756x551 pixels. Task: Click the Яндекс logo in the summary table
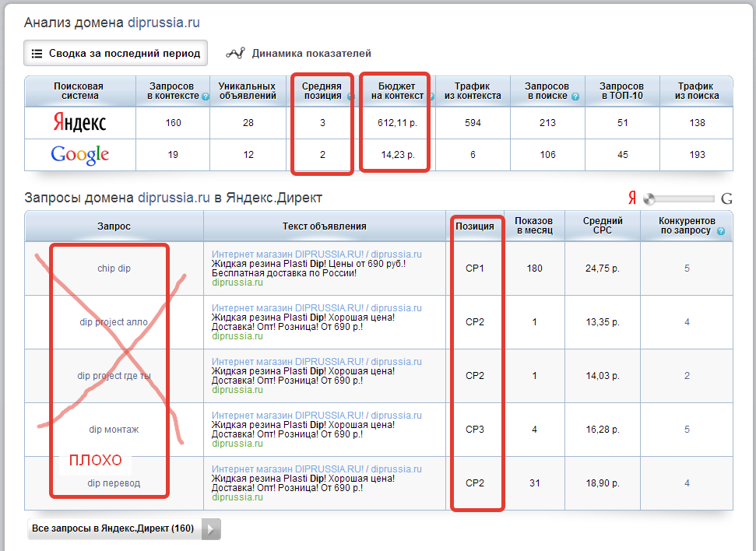pos(79,122)
